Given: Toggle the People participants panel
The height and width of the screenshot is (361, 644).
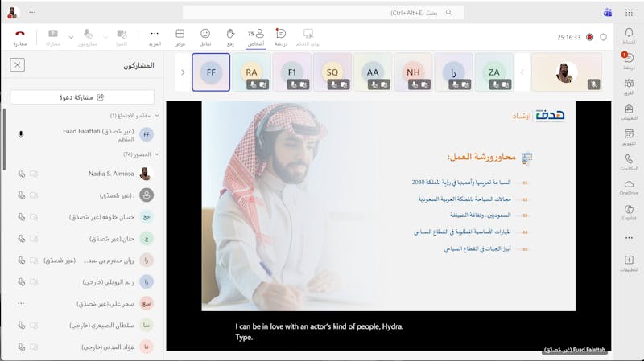Looking at the screenshot, I should coord(256,37).
